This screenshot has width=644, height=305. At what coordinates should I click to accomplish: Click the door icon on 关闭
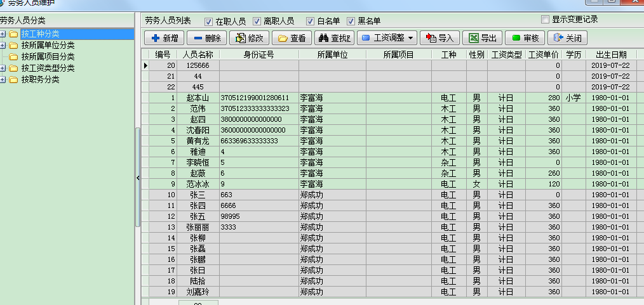point(558,38)
